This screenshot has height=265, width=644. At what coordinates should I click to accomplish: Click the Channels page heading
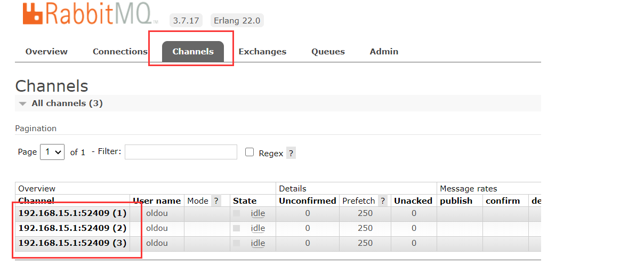point(52,86)
